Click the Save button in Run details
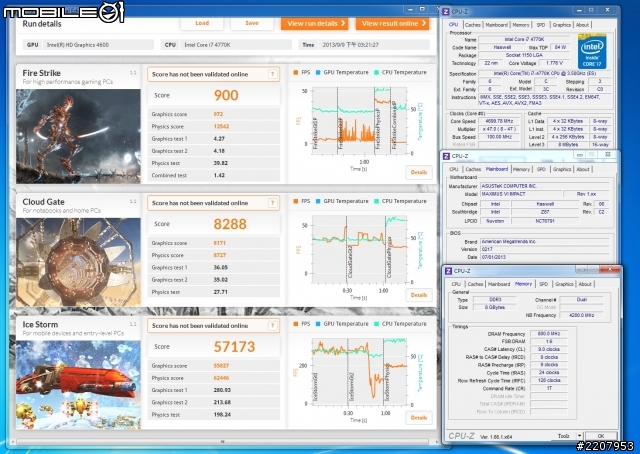Image resolution: width=640 pixels, height=454 pixels. 252,23
